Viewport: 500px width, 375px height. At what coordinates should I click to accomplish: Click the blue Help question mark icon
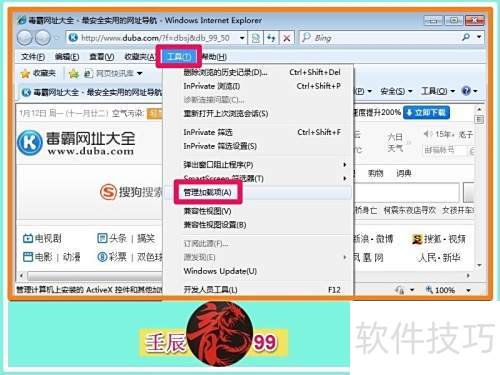tap(466, 90)
